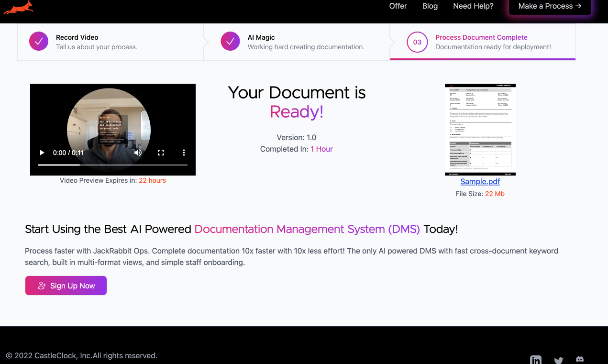Screen dimensions: 608x364
Task: Click the Record Video step checkmark
Action: (39, 42)
